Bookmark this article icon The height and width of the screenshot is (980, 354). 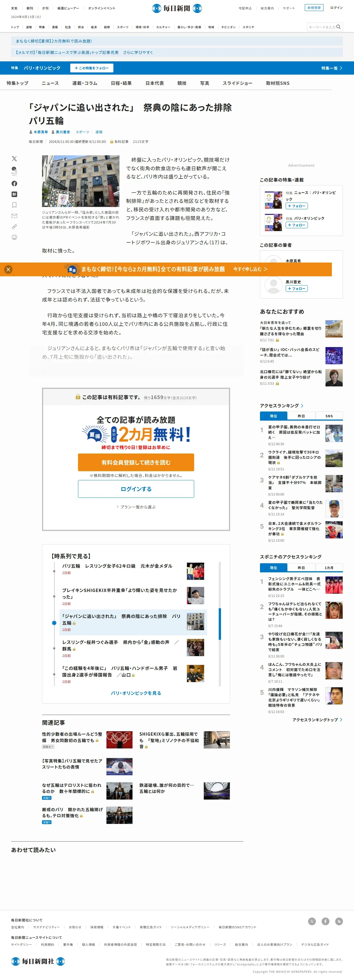14,205
